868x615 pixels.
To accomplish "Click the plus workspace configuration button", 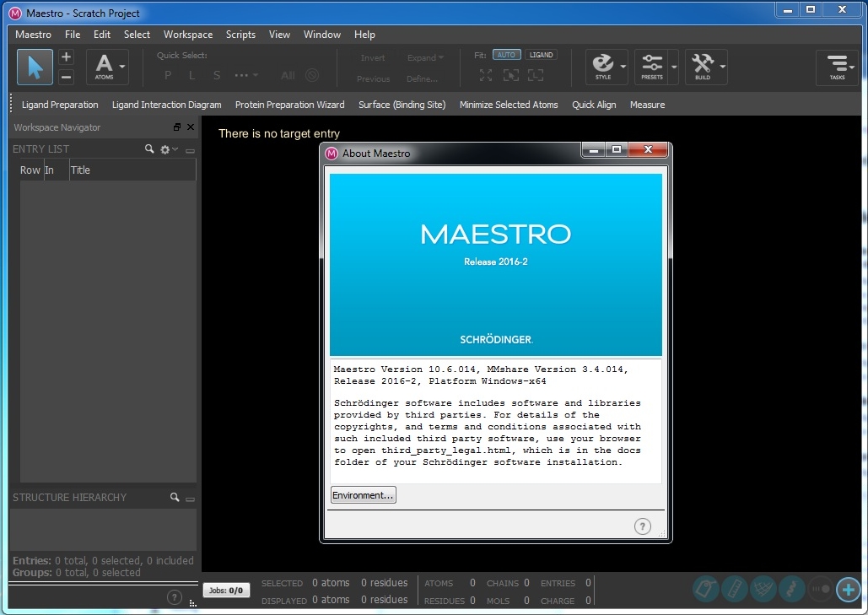I will tap(849, 590).
